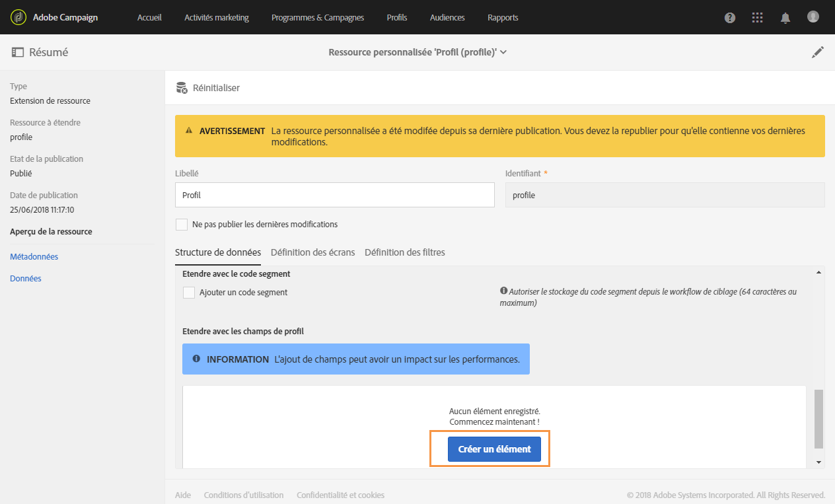Open the 'Activités marketing' menu

tap(217, 18)
